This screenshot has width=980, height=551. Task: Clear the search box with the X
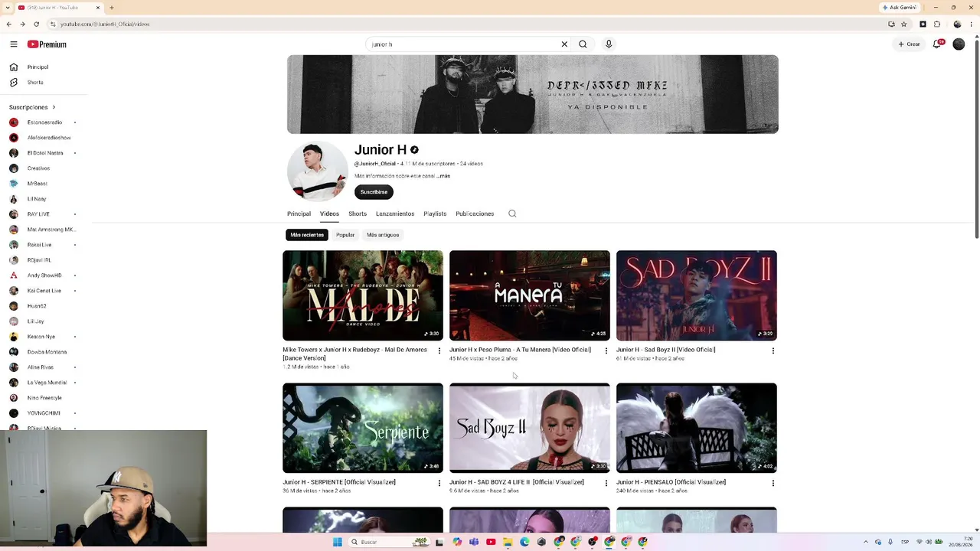(x=564, y=44)
